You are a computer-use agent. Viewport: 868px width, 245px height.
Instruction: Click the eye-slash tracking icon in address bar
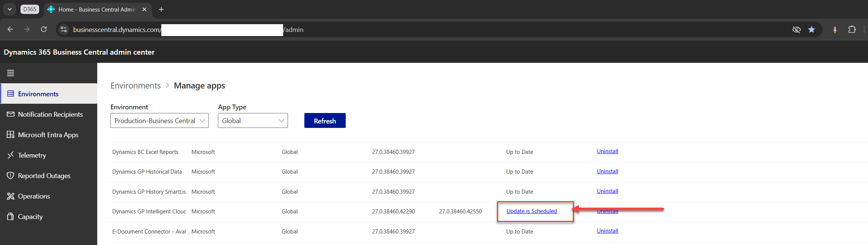point(796,29)
